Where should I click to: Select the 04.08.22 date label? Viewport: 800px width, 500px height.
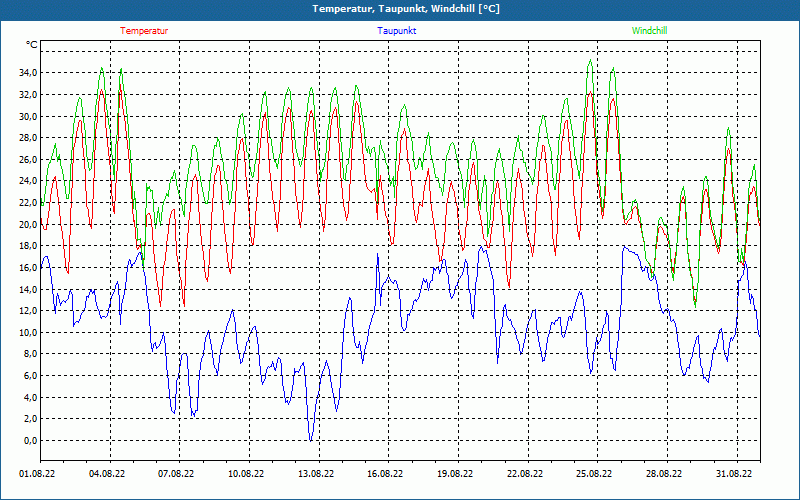pyautogui.click(x=107, y=473)
